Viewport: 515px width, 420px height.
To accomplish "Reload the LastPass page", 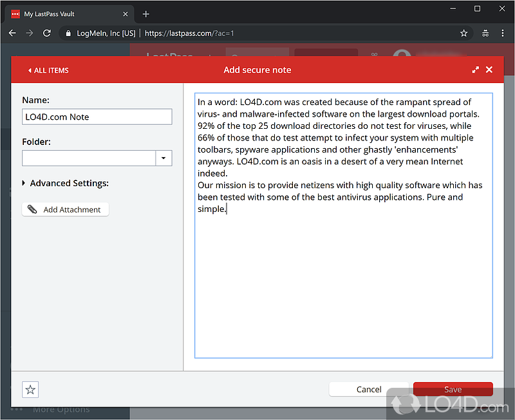I will [x=46, y=33].
